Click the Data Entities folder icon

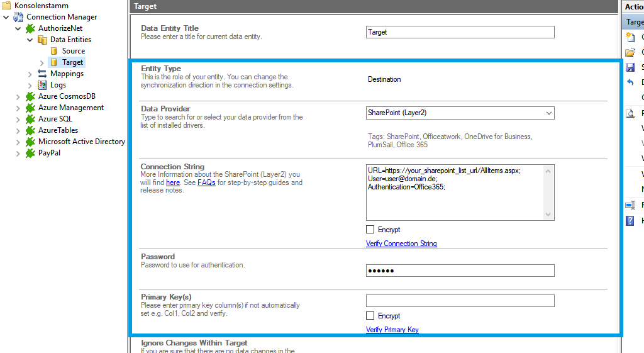(42, 40)
